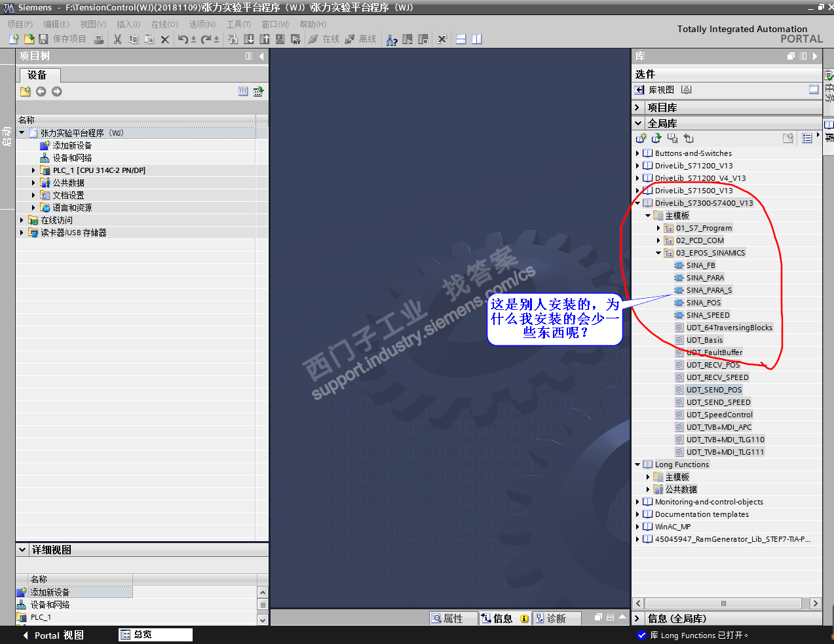Collapse the 03_EPOS_SINAMICS folder
Viewport: 834px width, 644px height.
(658, 253)
